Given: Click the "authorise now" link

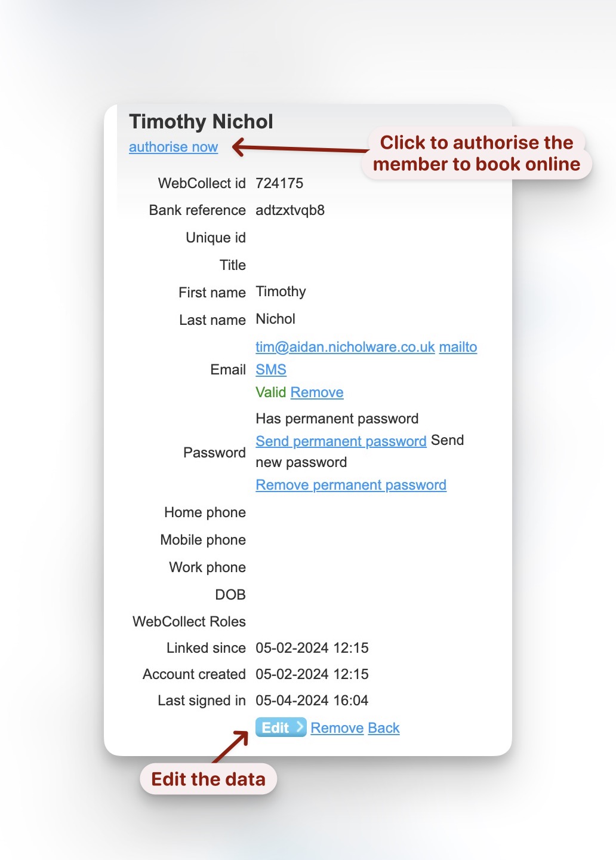Looking at the screenshot, I should pyautogui.click(x=173, y=147).
